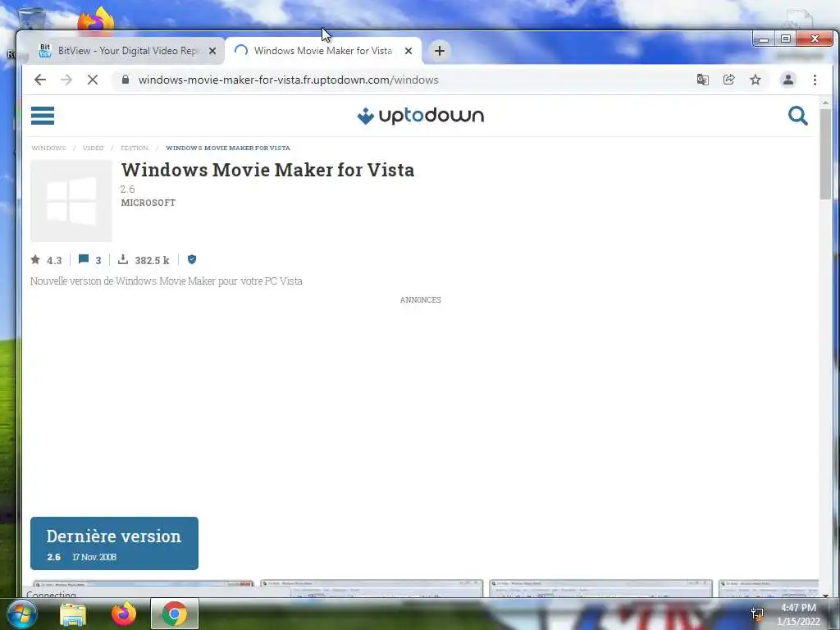Viewport: 840px width, 630px height.
Task: Bookmark this page with the star icon
Action: (x=756, y=80)
